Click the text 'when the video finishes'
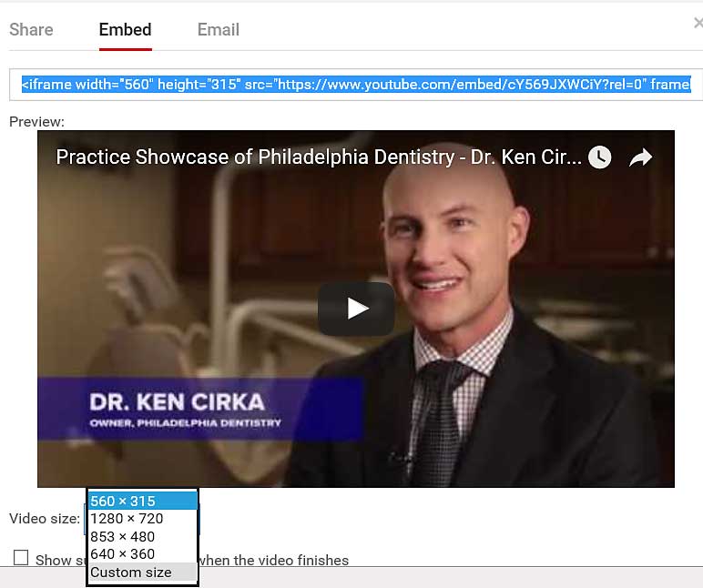The height and width of the screenshot is (588, 703). click(x=273, y=560)
